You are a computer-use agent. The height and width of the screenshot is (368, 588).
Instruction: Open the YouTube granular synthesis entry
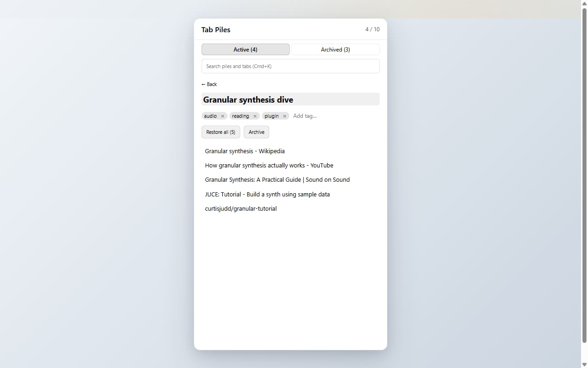pos(290,165)
